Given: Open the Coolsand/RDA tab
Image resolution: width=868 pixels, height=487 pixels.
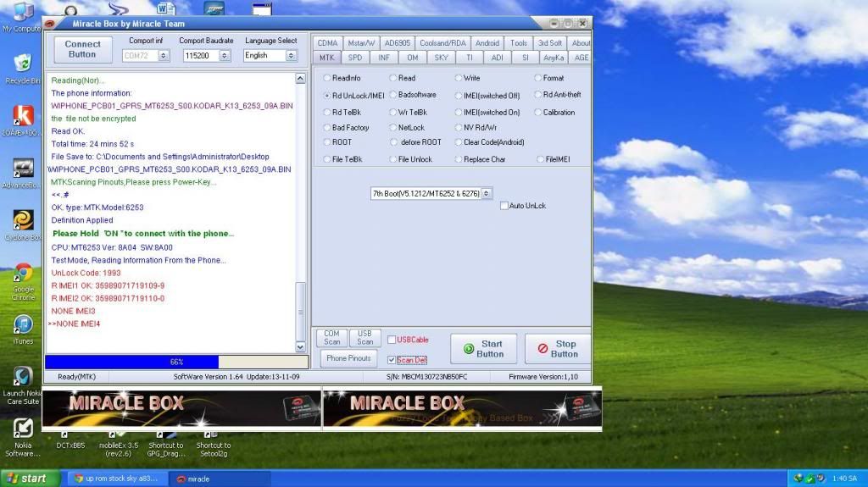Looking at the screenshot, I should tap(442, 43).
